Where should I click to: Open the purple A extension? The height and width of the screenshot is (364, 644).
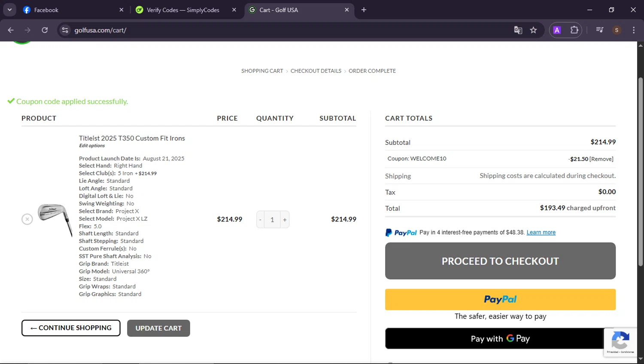557,30
